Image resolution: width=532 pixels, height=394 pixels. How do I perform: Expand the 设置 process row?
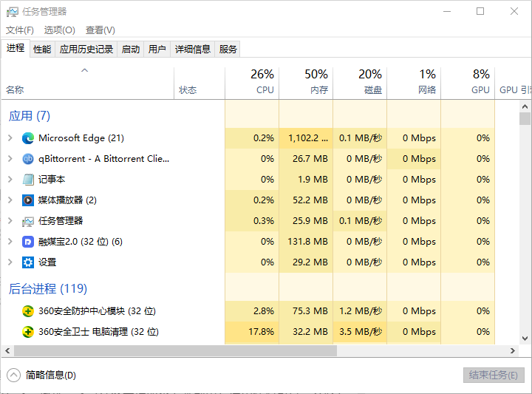click(x=10, y=262)
